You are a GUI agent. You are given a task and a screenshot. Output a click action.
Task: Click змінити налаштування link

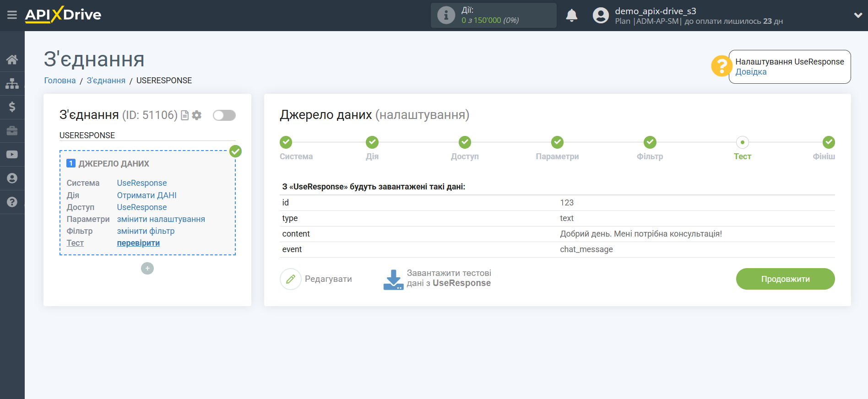tap(161, 219)
